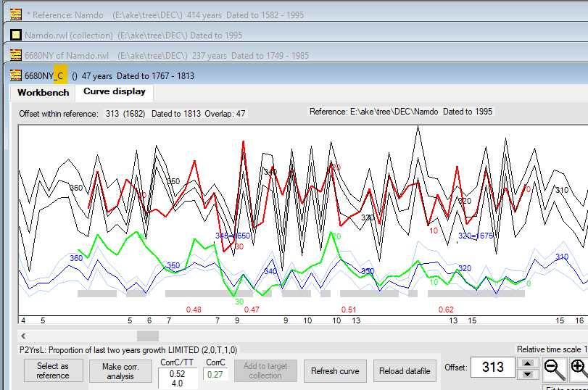Click the red correlation value 0.51
The image size is (588, 390).
(349, 310)
